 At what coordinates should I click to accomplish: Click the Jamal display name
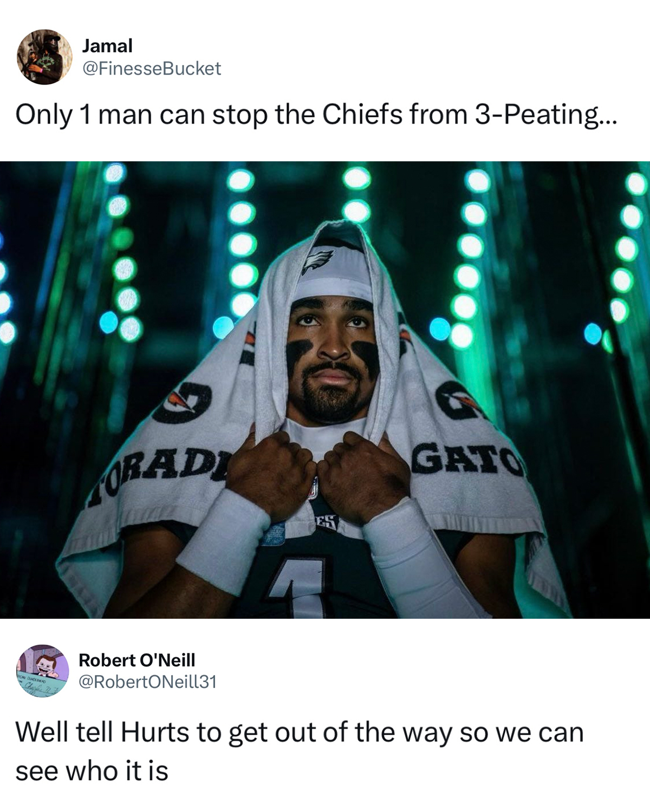tap(107, 46)
